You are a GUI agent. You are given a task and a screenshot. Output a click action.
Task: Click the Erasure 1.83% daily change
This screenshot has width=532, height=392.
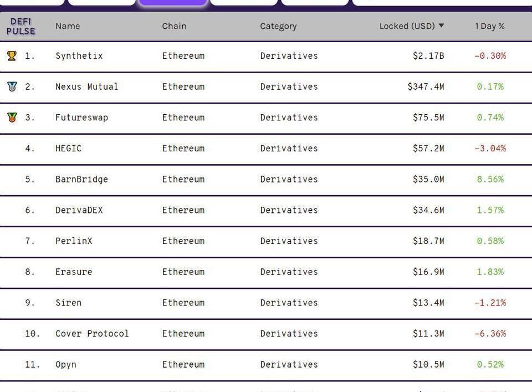click(x=490, y=272)
